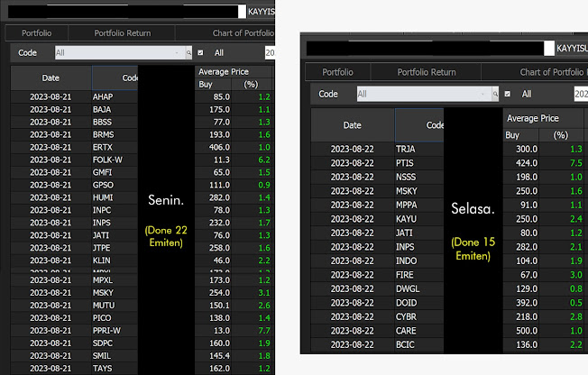
Task: Select the TRJA row code cell
Action: [419, 149]
